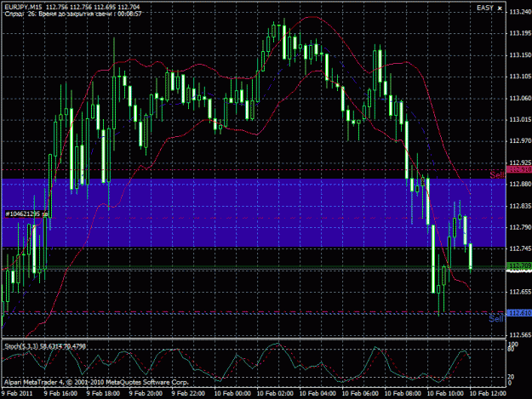The image size is (532, 399).
Task: Click the 113.015 price scale label
Action: [520, 120]
